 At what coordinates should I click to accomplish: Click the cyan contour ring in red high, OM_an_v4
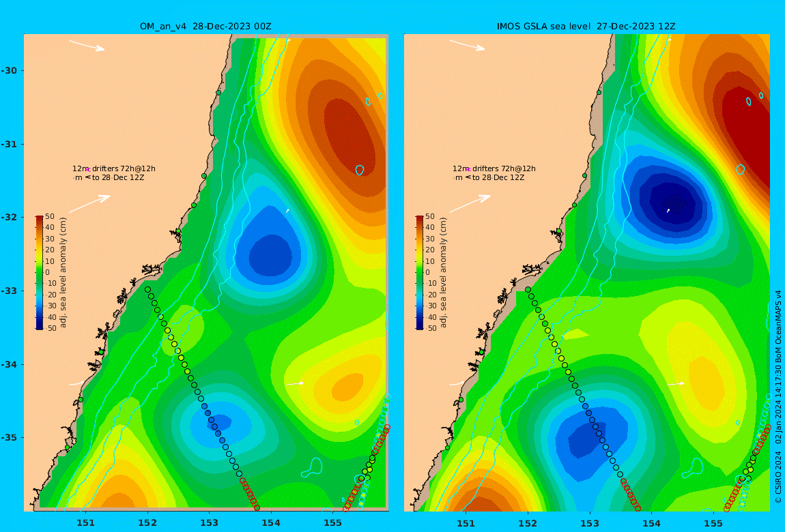click(360, 170)
